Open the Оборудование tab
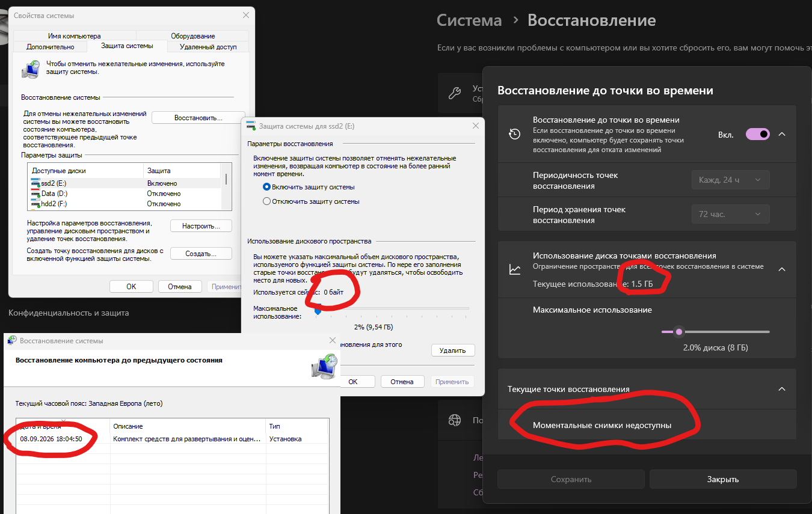812x514 pixels. (x=192, y=36)
